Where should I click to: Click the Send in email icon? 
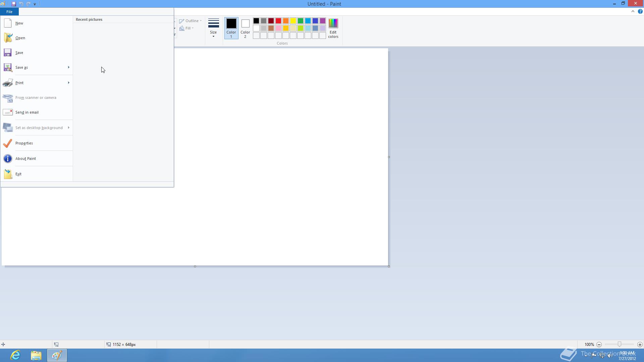pyautogui.click(x=8, y=112)
